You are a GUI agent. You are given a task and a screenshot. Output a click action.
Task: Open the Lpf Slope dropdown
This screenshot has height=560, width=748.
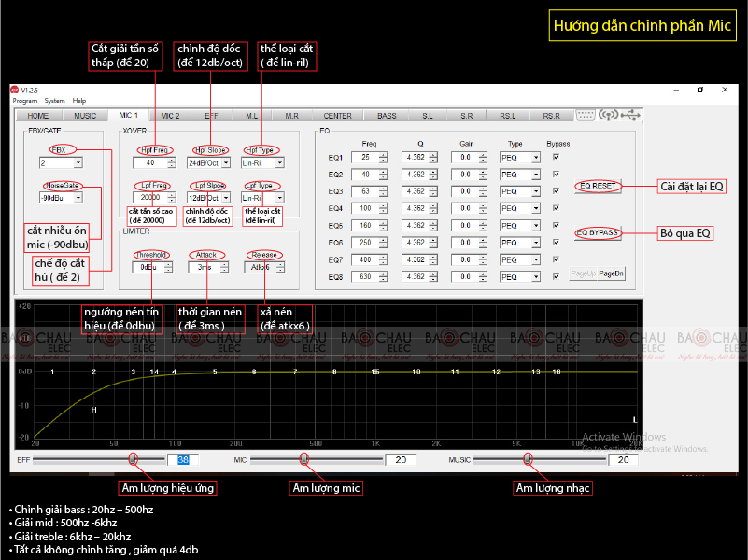tap(226, 198)
